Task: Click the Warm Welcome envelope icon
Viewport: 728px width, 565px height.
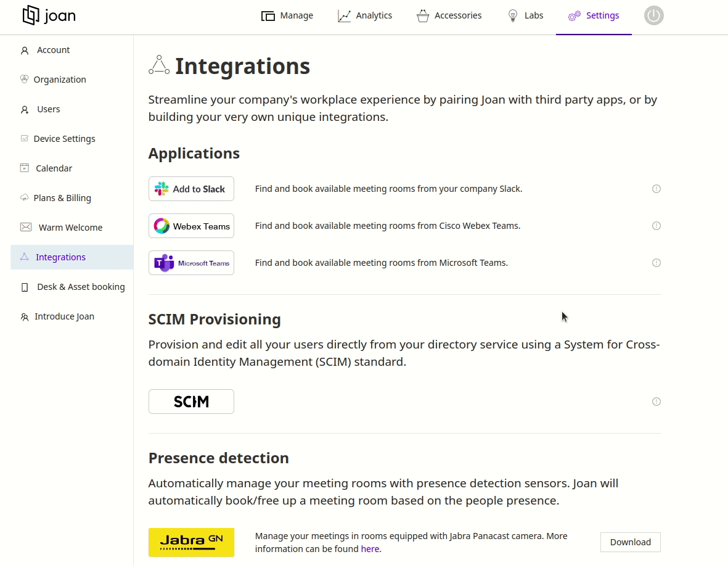Action: [26, 227]
